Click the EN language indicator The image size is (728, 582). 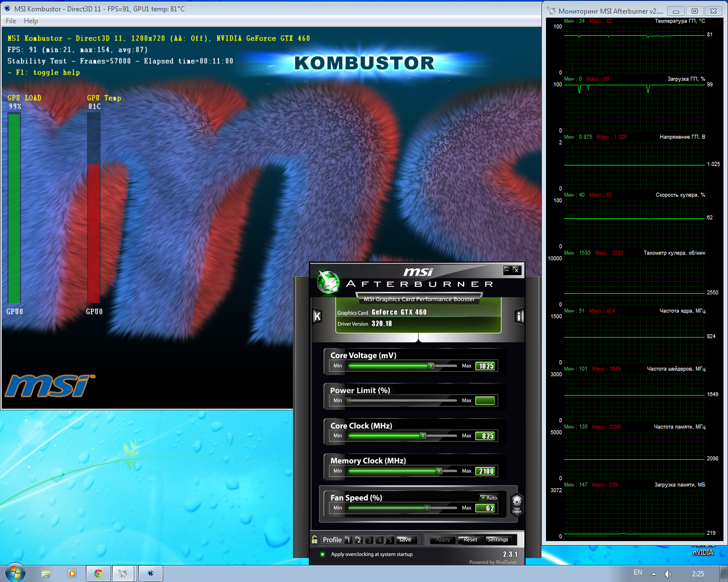[638, 572]
